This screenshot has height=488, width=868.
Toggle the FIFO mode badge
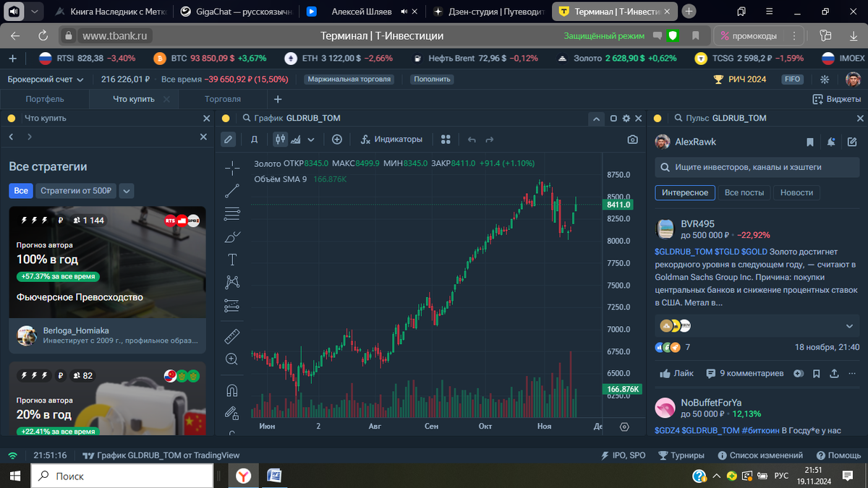coord(792,80)
